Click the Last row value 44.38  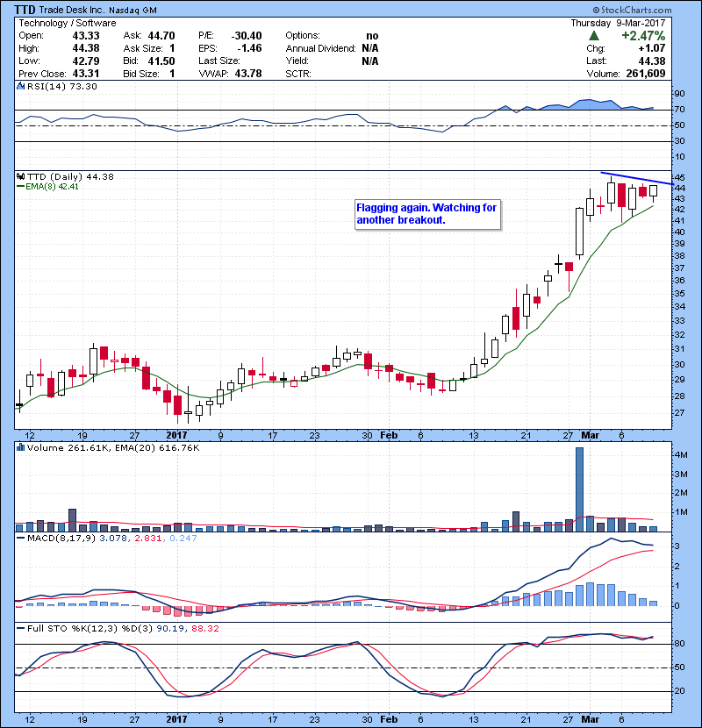(x=652, y=61)
